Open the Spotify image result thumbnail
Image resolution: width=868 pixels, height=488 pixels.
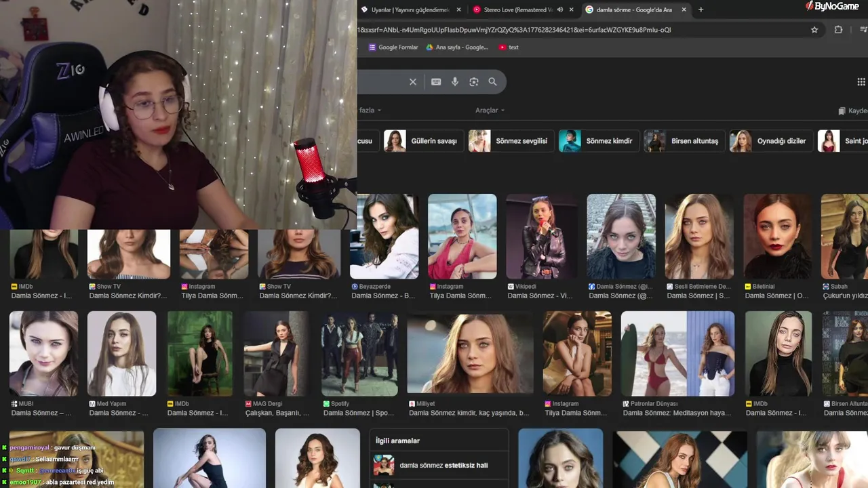click(x=359, y=354)
